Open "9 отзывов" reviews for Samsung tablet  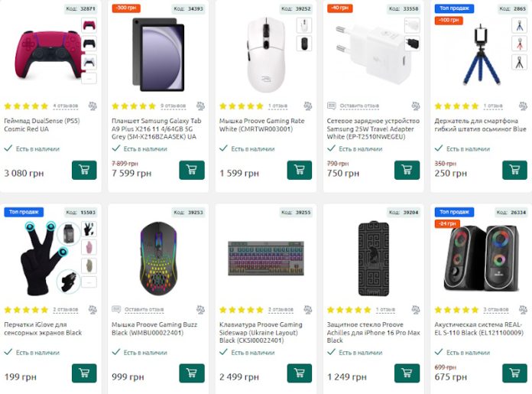pos(173,106)
